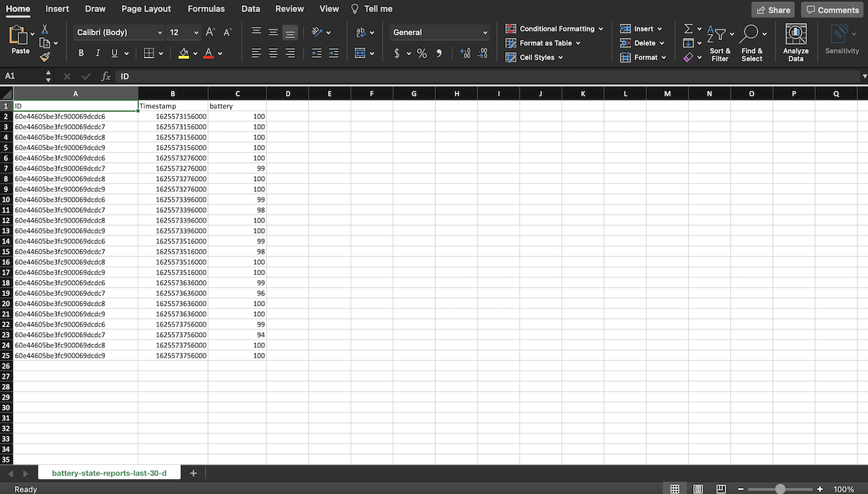Image resolution: width=868 pixels, height=494 pixels.
Task: Select the battery-state-reports-last-30-d sheet tab
Action: point(109,473)
